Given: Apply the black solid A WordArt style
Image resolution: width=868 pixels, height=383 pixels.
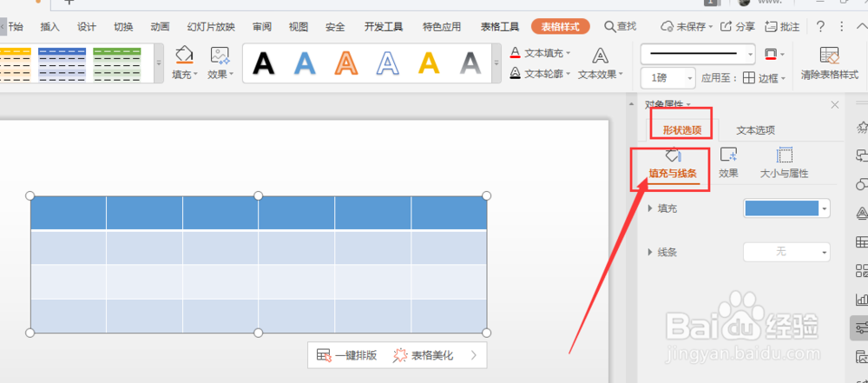Looking at the screenshot, I should click(264, 63).
